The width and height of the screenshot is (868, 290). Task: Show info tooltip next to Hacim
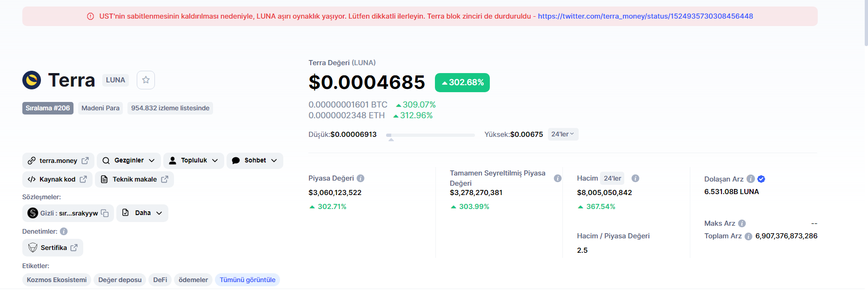point(635,178)
